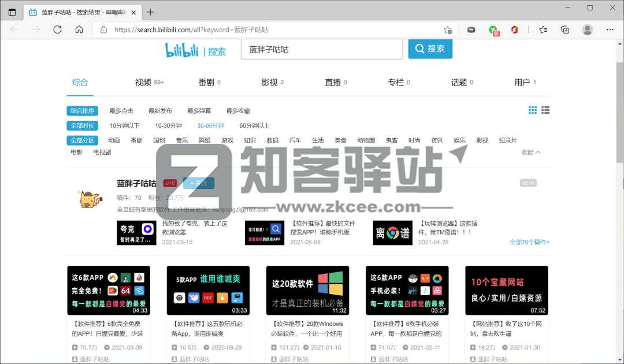
Task: Open the vertical tabs panel at top left
Action: coord(12,11)
